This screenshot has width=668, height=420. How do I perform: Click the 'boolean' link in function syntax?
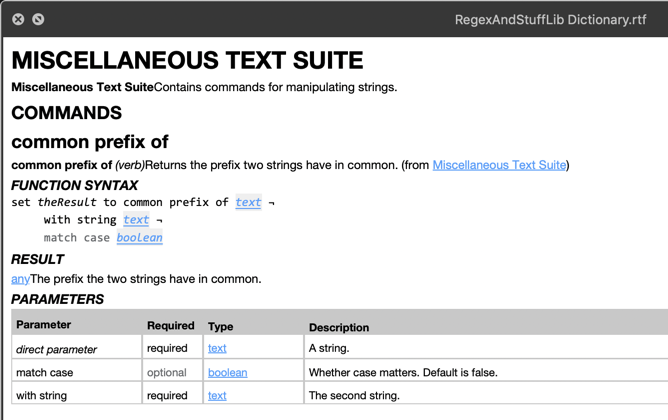coord(139,237)
